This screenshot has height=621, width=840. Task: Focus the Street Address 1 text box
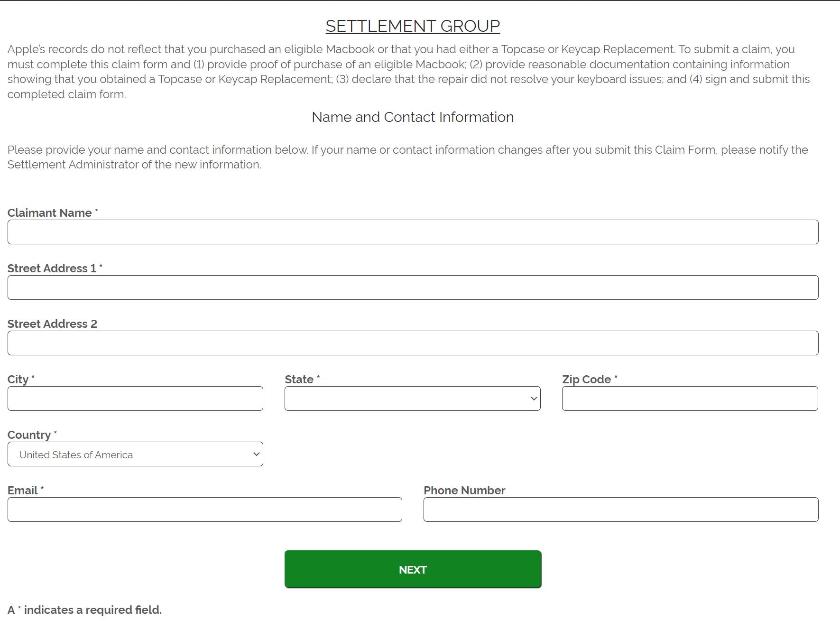coord(413,287)
